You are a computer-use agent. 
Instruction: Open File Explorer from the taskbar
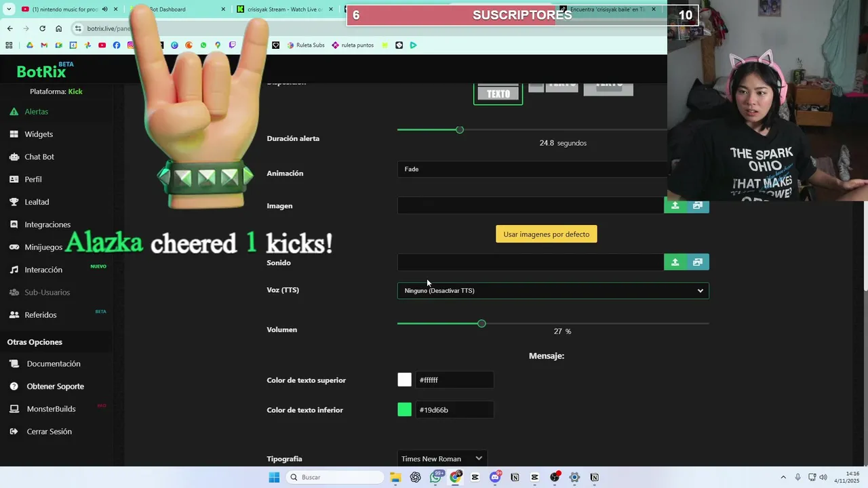pos(395,477)
